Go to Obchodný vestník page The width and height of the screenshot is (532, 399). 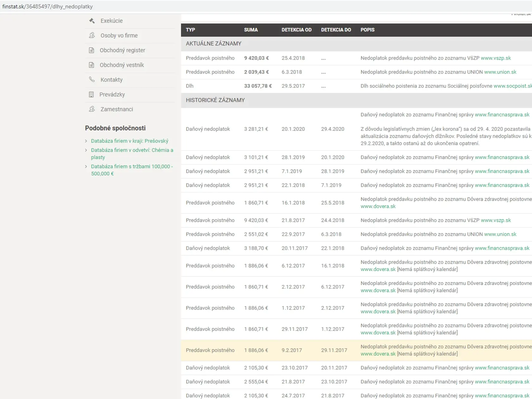tap(122, 65)
